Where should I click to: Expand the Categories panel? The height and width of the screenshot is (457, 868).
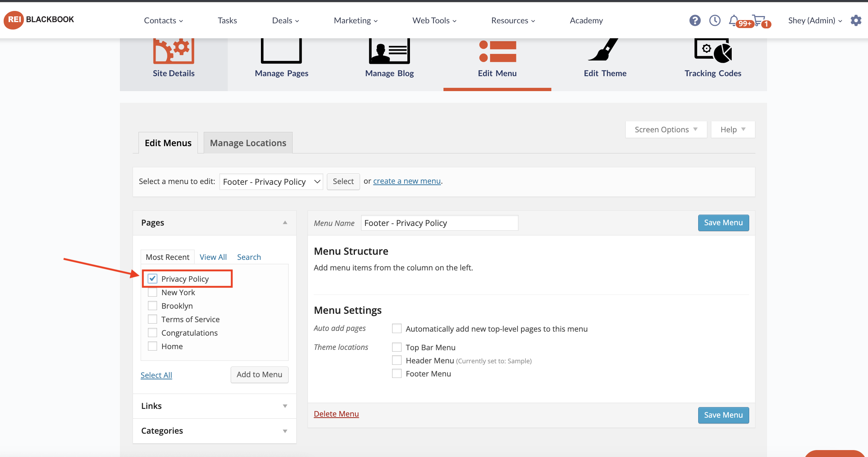point(285,431)
